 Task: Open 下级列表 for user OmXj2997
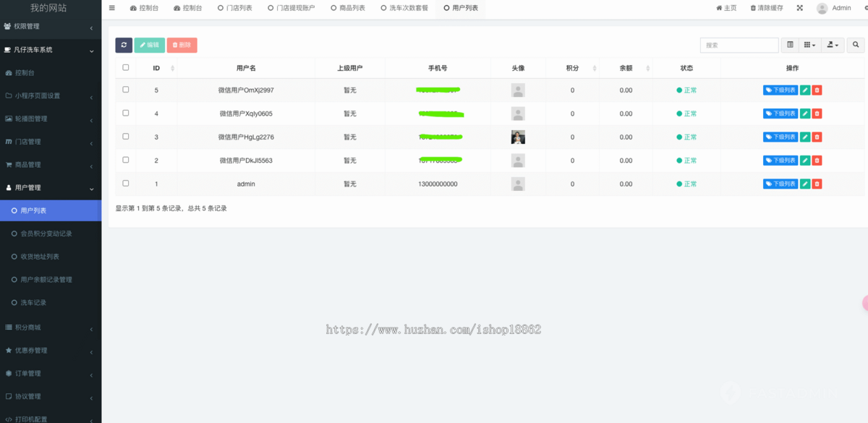coord(780,90)
